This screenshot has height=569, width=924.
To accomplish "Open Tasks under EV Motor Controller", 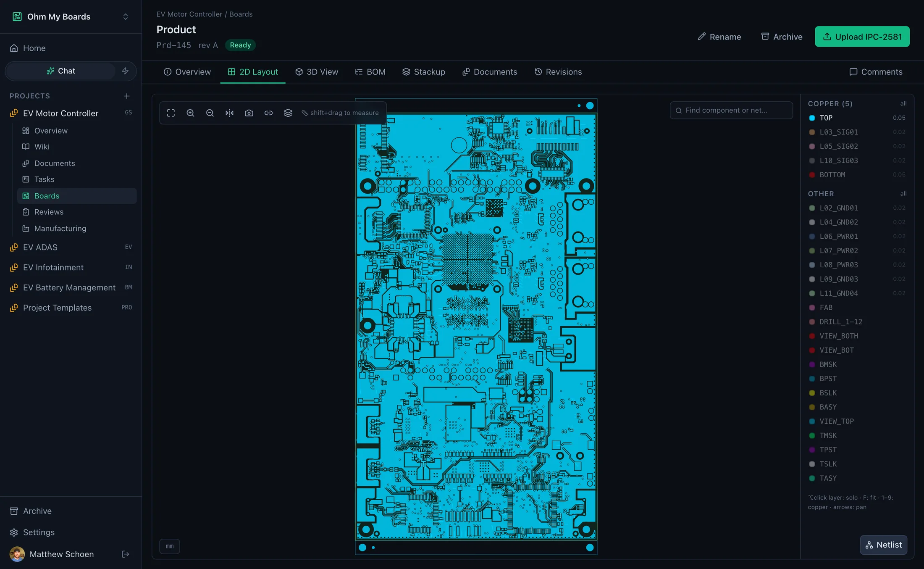I will click(77, 179).
